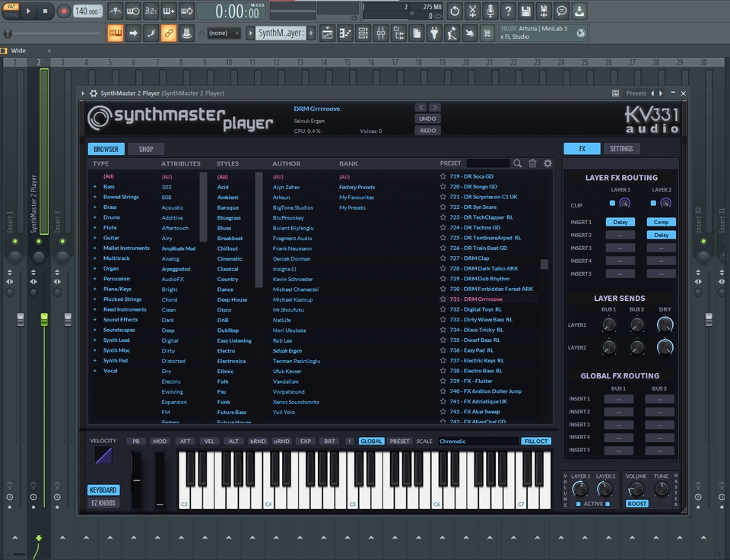Click the microphone one-click recording icon
The image size is (730, 560).
tap(490, 11)
